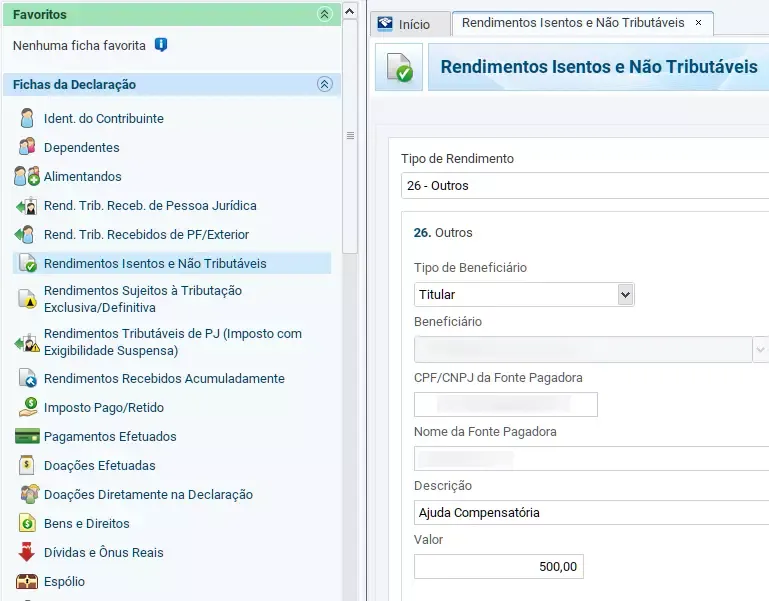
Task: Click the large document checkmark header icon
Action: pos(399,67)
